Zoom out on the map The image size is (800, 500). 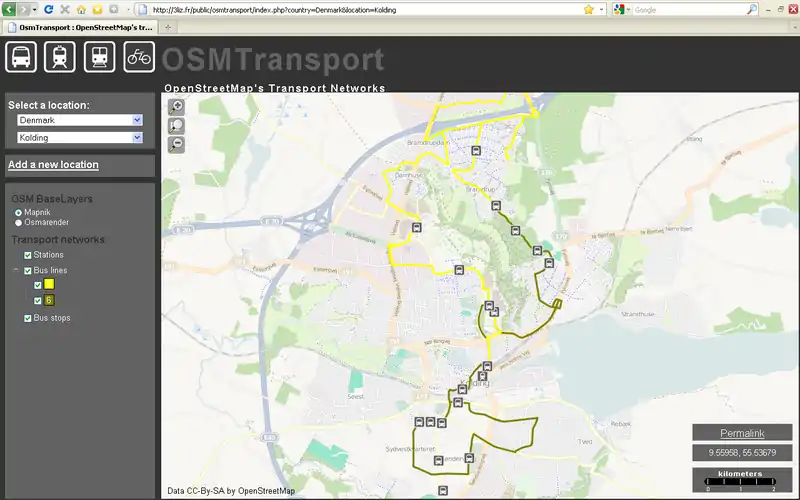[x=177, y=144]
